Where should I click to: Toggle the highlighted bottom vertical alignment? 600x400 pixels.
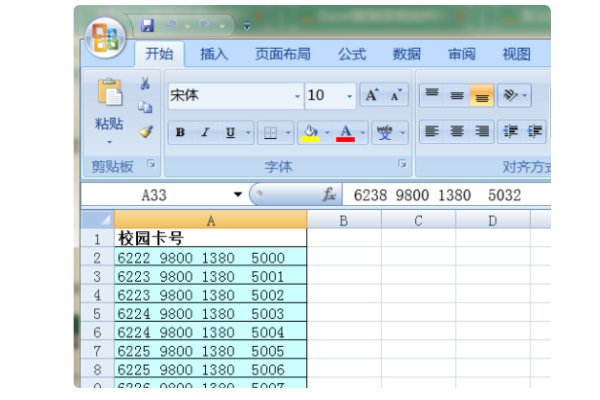(x=482, y=95)
